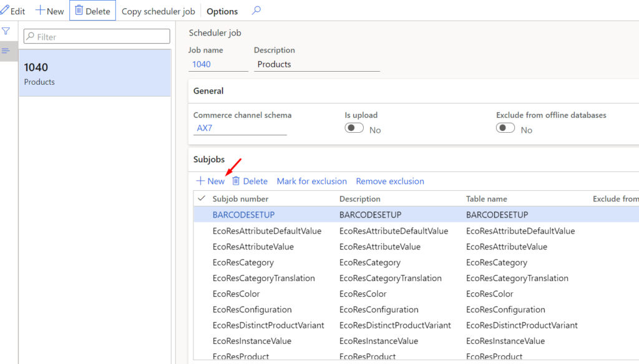Click the Job name field 1040
This screenshot has width=639, height=364.
click(218, 64)
